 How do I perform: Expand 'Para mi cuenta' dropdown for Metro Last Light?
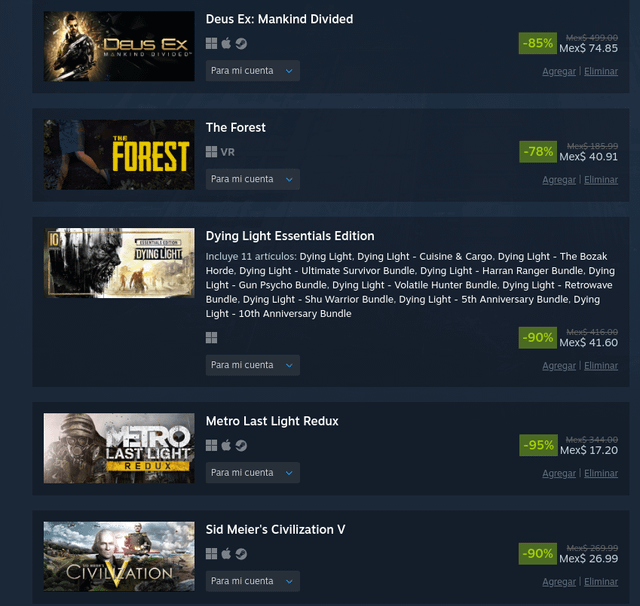[x=253, y=473]
